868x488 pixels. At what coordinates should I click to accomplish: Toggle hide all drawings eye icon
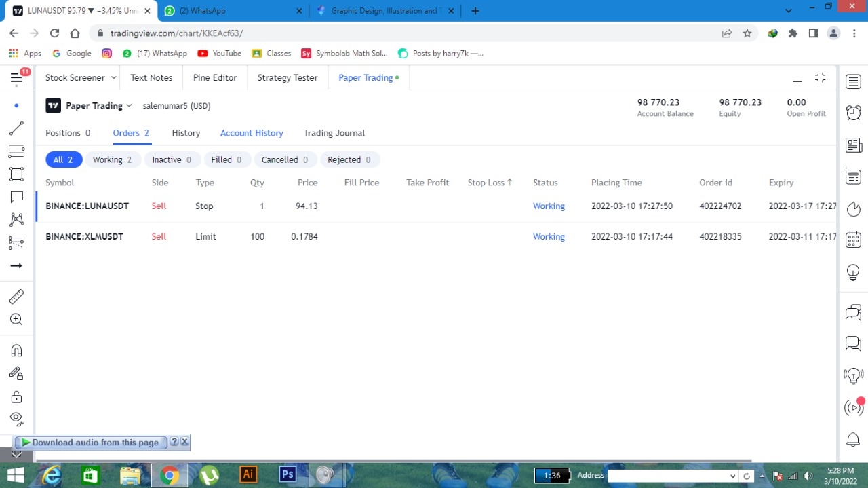pos(16,418)
